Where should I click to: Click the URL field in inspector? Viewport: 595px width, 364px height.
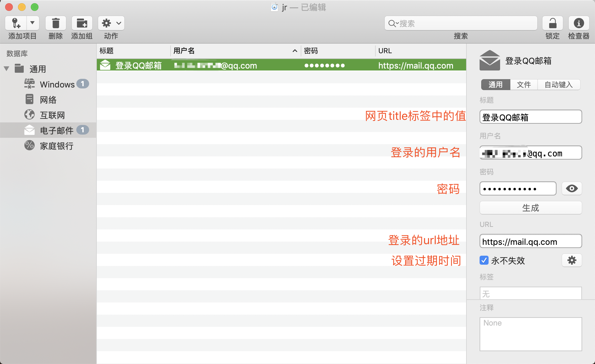point(531,241)
